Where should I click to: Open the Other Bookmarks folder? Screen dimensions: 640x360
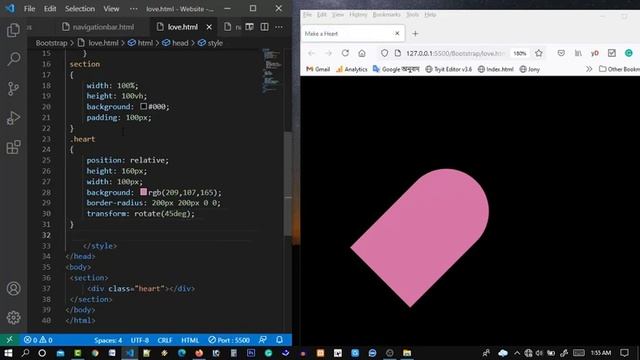(x=619, y=69)
